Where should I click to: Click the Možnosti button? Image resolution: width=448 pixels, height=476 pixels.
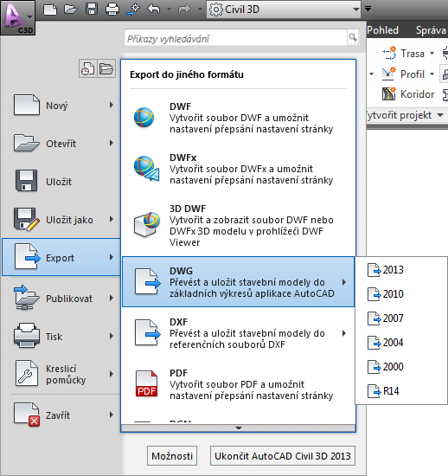pos(172,455)
